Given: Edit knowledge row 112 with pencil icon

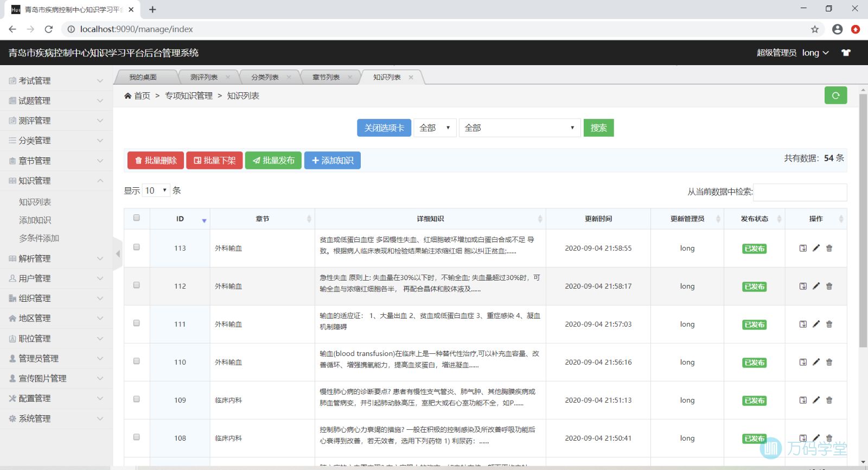Looking at the screenshot, I should click(x=816, y=286).
